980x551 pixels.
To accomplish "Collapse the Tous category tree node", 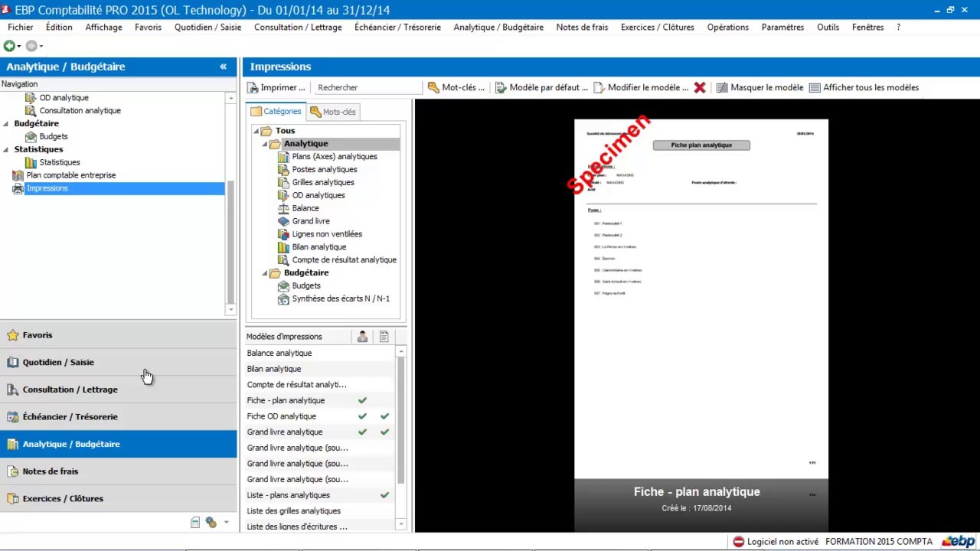I will click(256, 131).
